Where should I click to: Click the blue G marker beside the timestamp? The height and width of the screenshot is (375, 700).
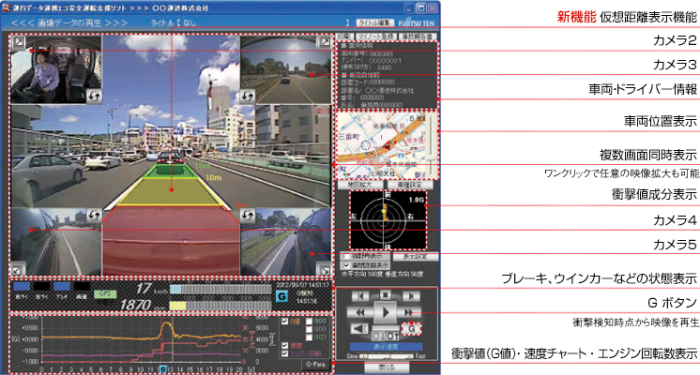(x=282, y=296)
